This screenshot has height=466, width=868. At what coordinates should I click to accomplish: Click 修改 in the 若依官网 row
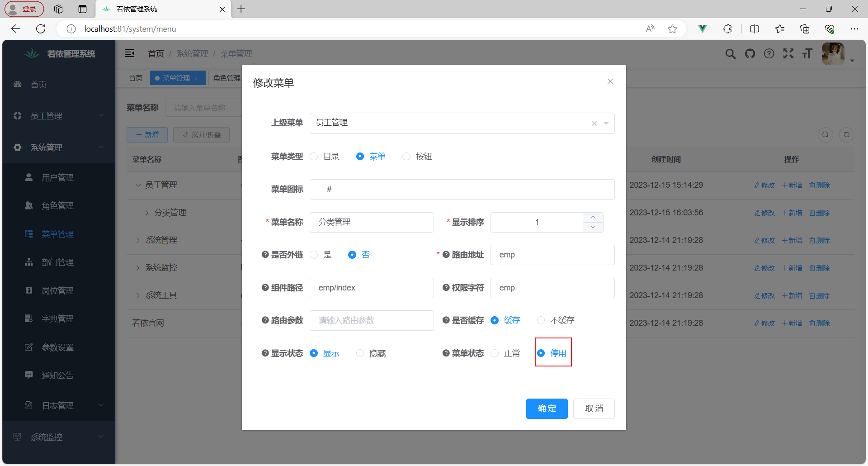pyautogui.click(x=764, y=323)
